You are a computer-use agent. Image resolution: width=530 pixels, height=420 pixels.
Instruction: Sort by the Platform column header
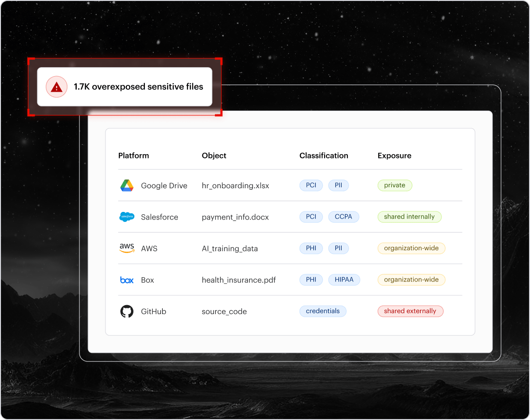(133, 155)
